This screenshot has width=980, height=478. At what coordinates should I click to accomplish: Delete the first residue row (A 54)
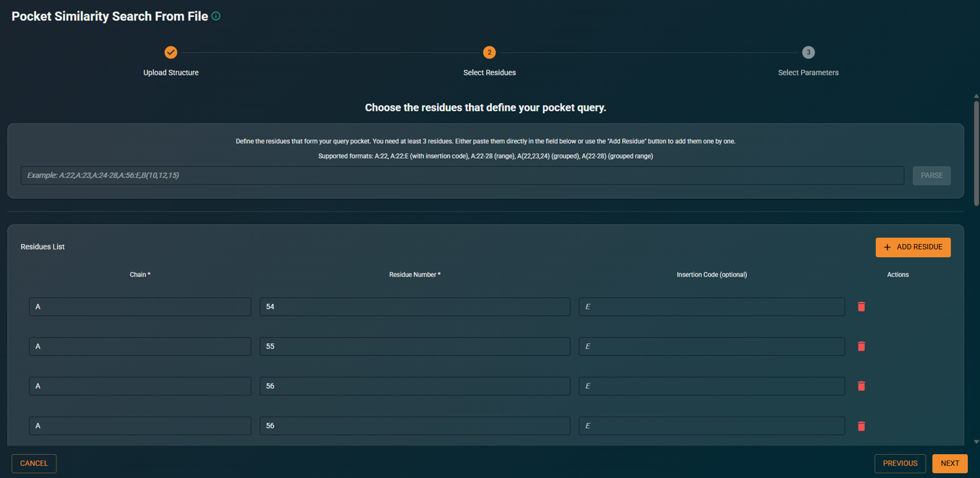pyautogui.click(x=861, y=307)
